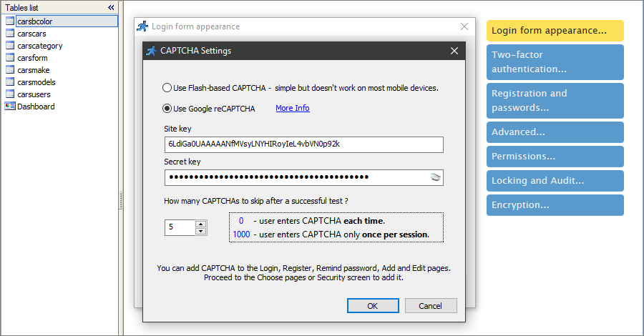Open Two-factor authentication settings
This screenshot has width=644, height=336.
click(555, 62)
